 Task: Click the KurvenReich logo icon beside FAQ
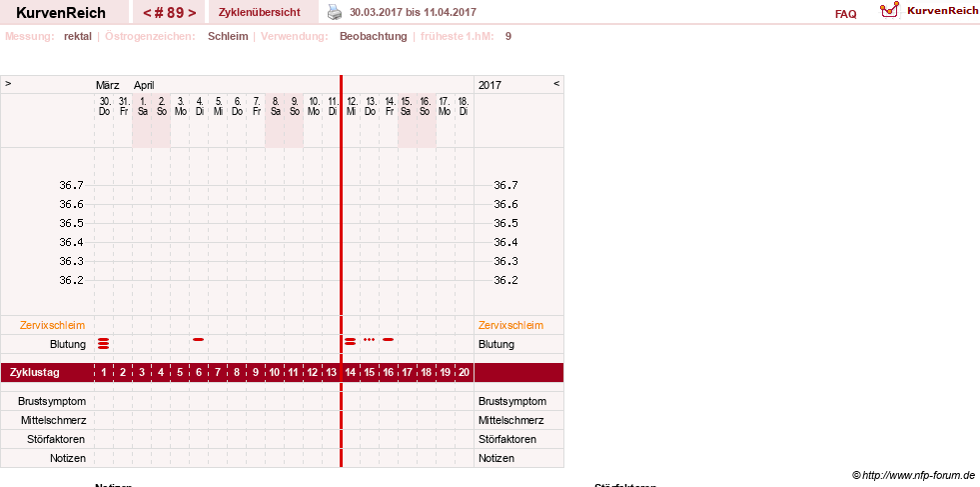pyautogui.click(x=889, y=10)
